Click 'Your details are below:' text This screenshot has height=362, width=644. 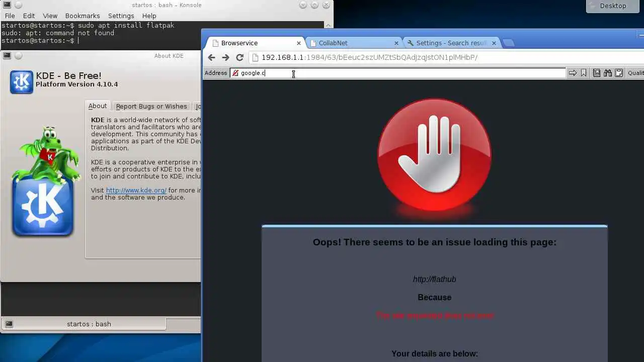[x=434, y=354]
